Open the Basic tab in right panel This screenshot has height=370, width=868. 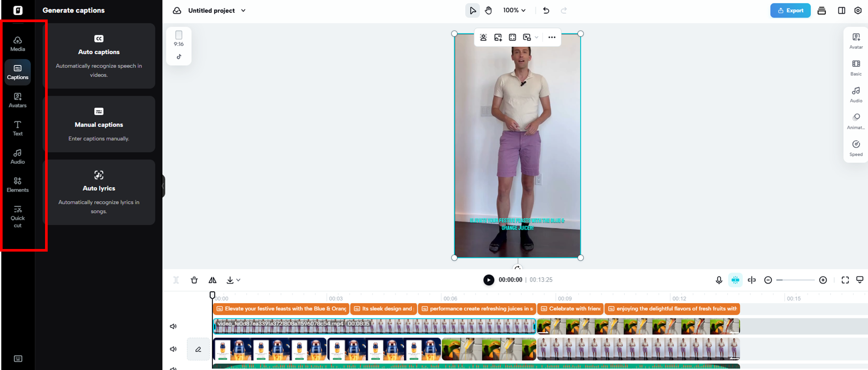tap(856, 68)
